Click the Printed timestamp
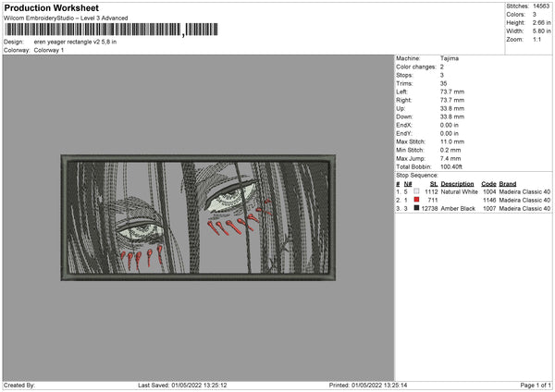The image size is (555, 392). pyautogui.click(x=368, y=385)
